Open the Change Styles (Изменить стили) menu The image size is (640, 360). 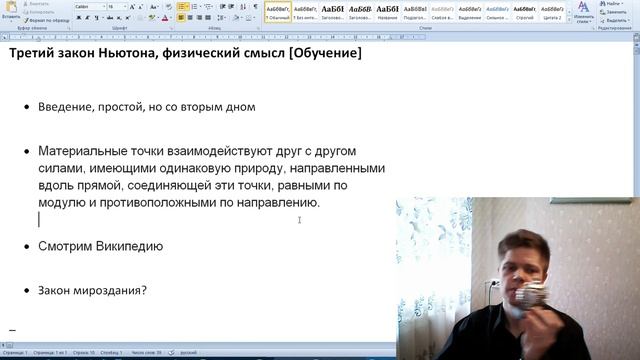point(584,13)
